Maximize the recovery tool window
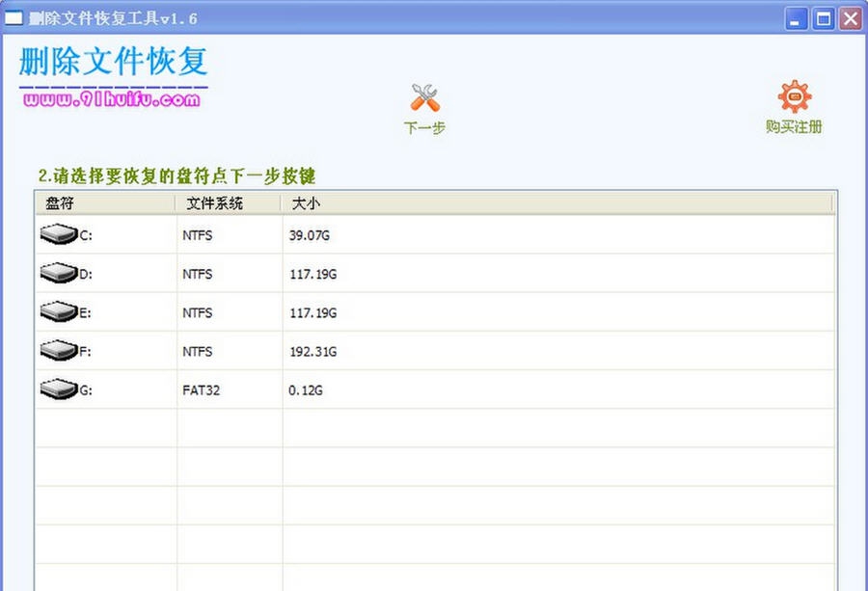This screenshot has height=591, width=868. coord(823,18)
